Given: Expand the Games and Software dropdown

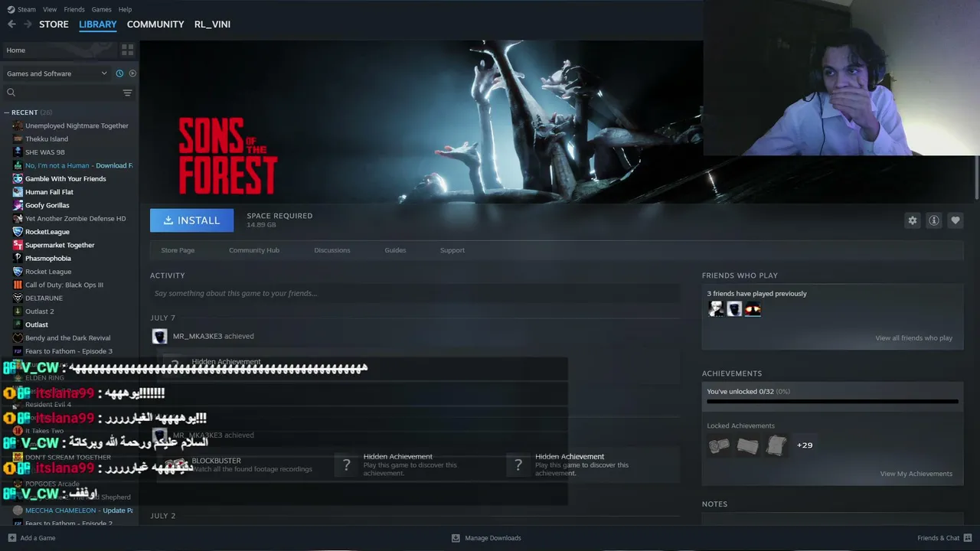Looking at the screenshot, I should tap(57, 73).
